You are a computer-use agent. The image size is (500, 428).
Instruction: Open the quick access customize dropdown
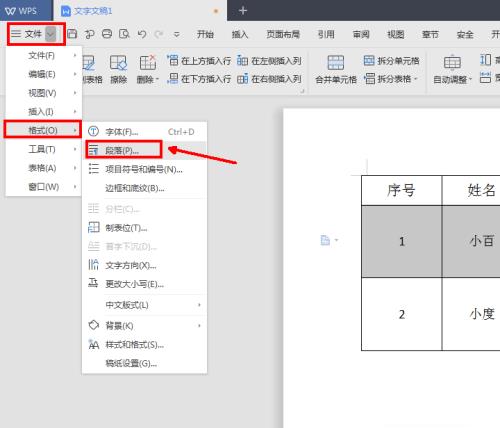click(177, 34)
